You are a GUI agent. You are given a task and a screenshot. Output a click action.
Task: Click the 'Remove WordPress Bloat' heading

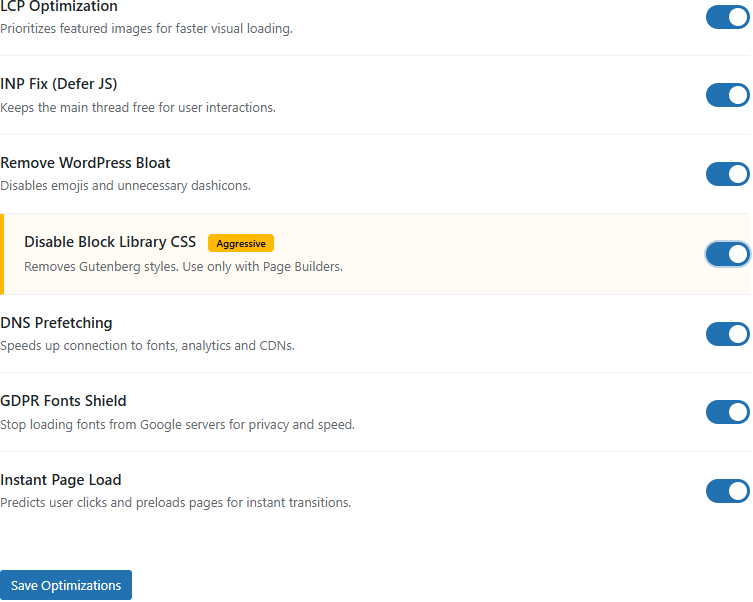[85, 163]
